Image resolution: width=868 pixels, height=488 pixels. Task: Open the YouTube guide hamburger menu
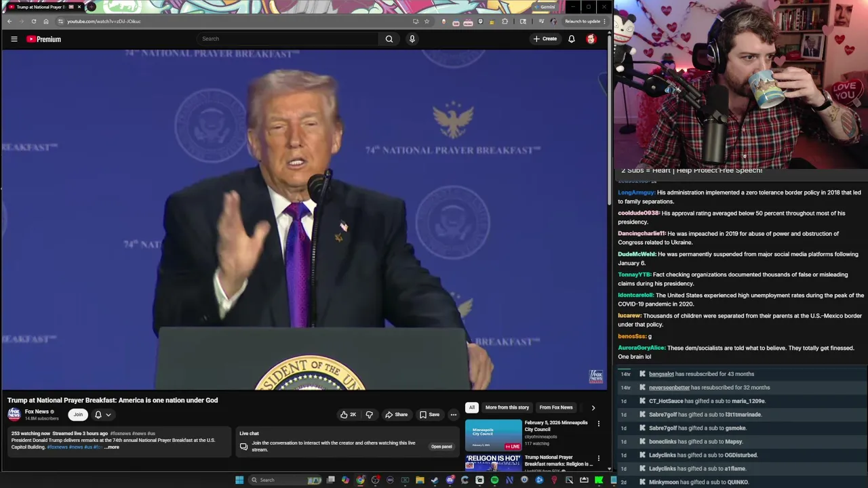click(x=14, y=39)
